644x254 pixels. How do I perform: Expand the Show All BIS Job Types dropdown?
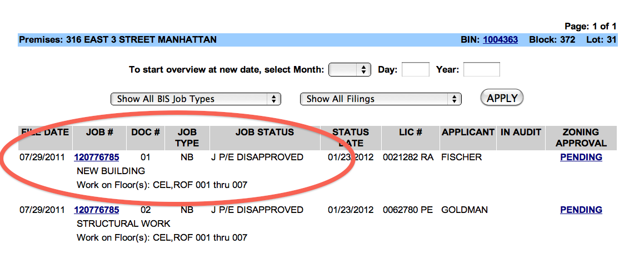(x=196, y=99)
